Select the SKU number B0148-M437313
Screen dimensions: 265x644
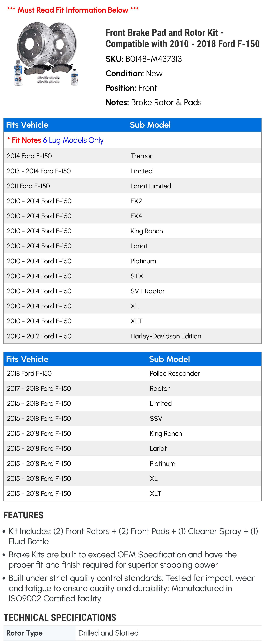click(x=153, y=59)
